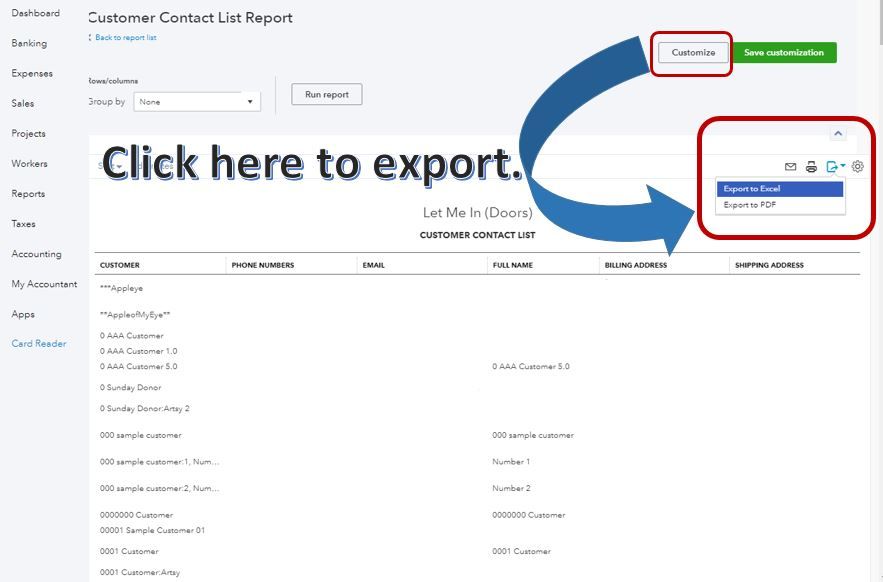Click the Save customization button
Viewport: 883px width, 582px height.
coord(783,52)
